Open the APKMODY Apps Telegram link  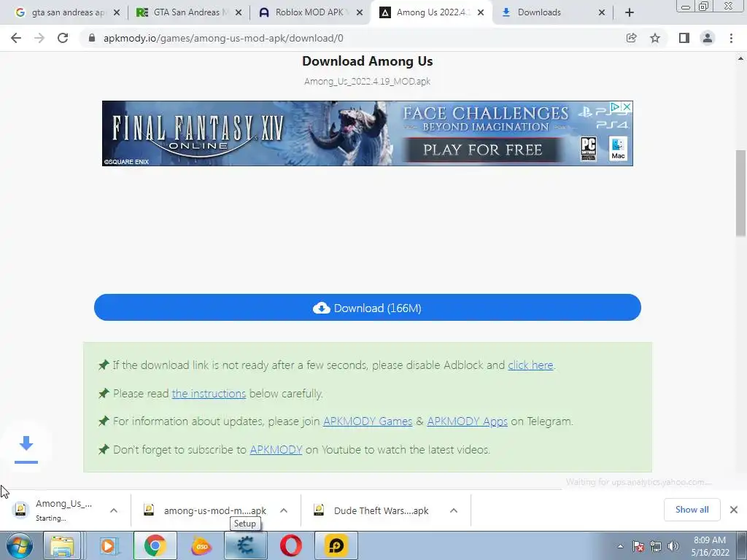(x=467, y=421)
